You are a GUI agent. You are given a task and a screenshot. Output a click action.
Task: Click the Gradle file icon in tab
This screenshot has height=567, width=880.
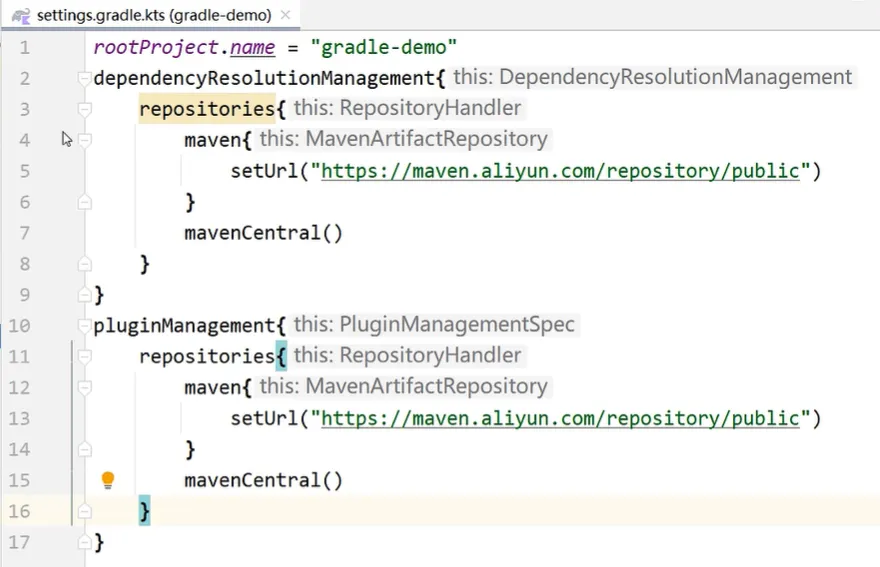click(21, 16)
